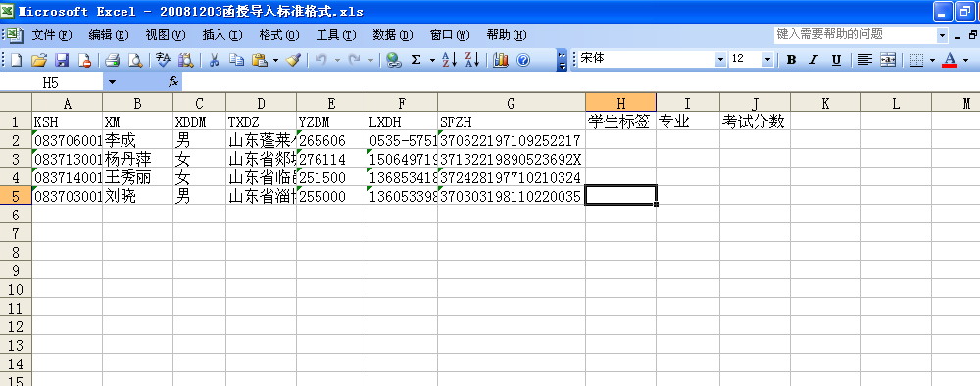Apply font color with the red A icon
The width and height of the screenshot is (980, 386).
click(x=950, y=60)
